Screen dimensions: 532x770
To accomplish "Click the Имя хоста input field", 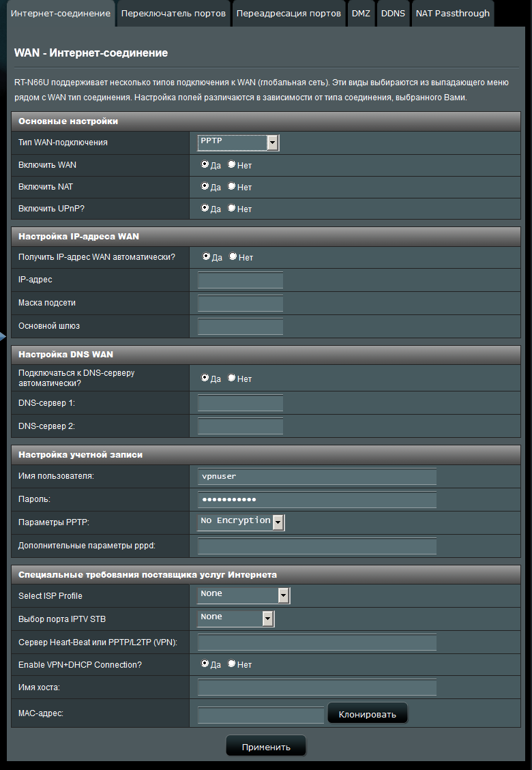I will pyautogui.click(x=317, y=687).
